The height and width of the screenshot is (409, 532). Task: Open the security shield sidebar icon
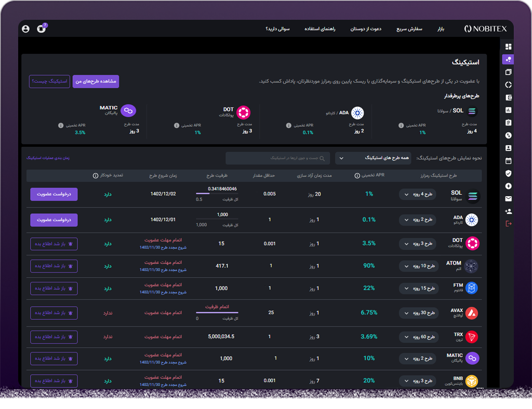coord(508,173)
